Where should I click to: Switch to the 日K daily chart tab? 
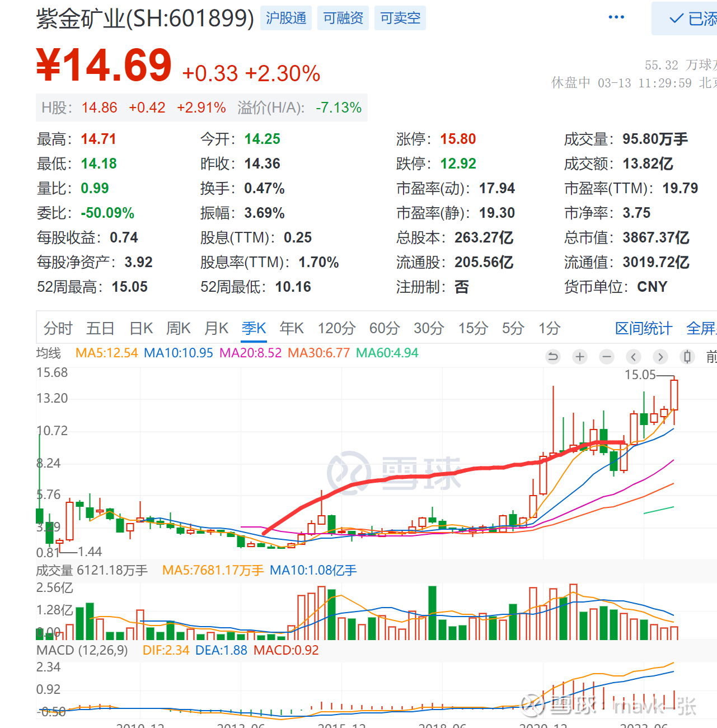point(140,329)
